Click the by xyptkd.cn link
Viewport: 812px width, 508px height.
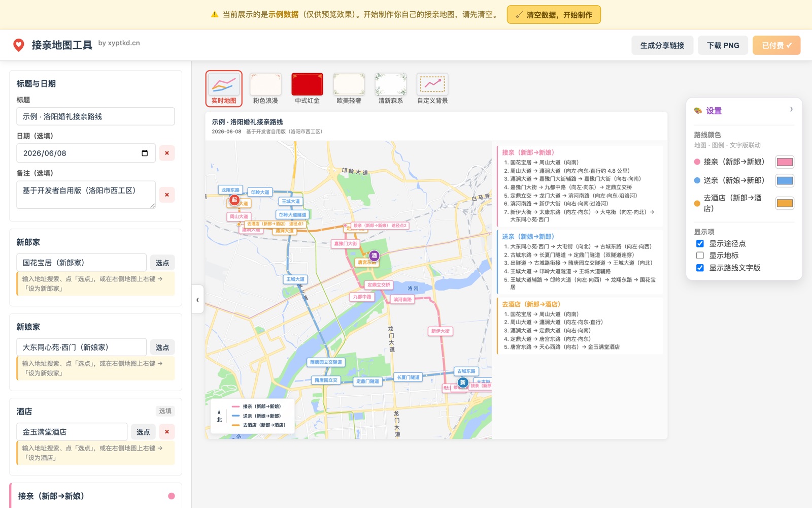119,43
